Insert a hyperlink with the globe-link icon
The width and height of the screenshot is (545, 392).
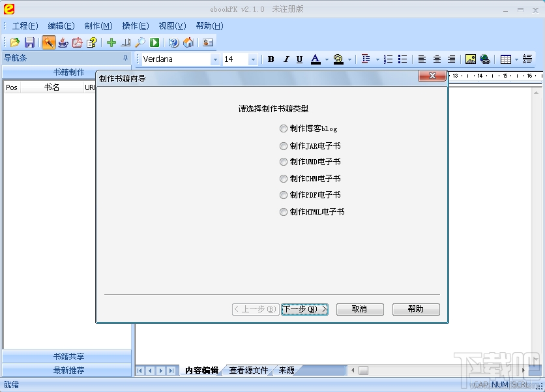[486, 59]
